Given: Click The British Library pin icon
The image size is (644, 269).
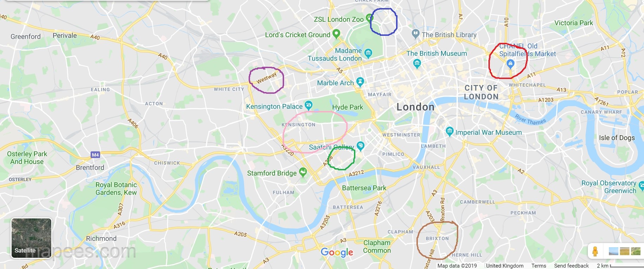Looking at the screenshot, I should pos(415,34).
